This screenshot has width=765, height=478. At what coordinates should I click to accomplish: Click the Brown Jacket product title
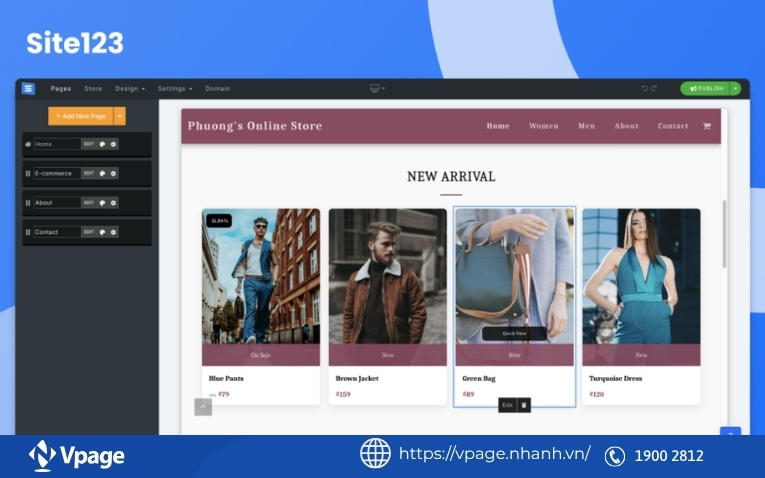[357, 378]
